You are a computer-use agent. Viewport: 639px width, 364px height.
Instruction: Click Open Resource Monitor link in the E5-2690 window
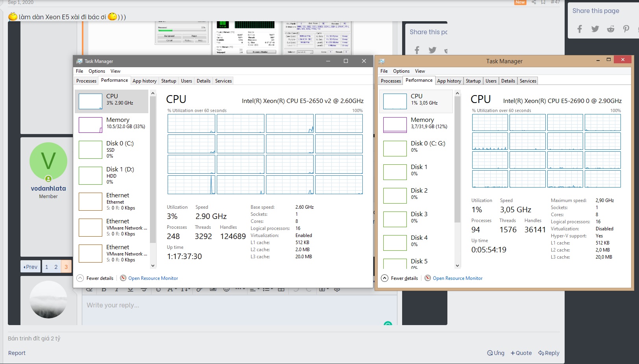(458, 278)
